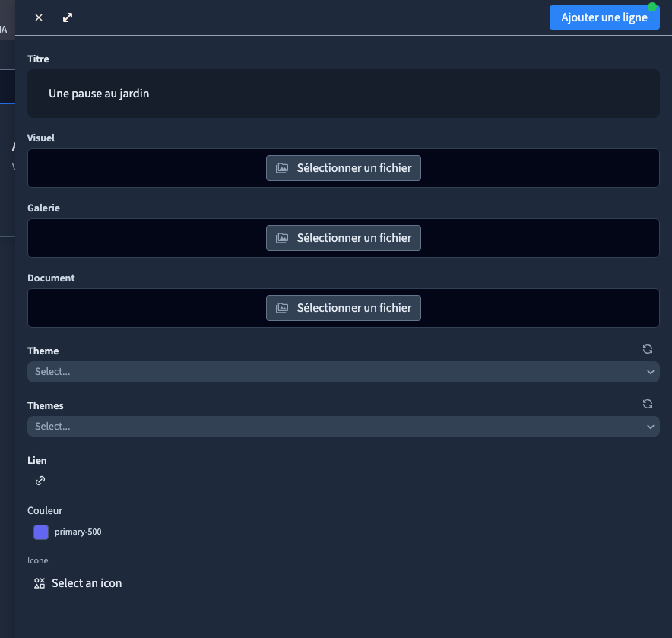
Task: Select a file for Visuel
Action: pos(344,168)
